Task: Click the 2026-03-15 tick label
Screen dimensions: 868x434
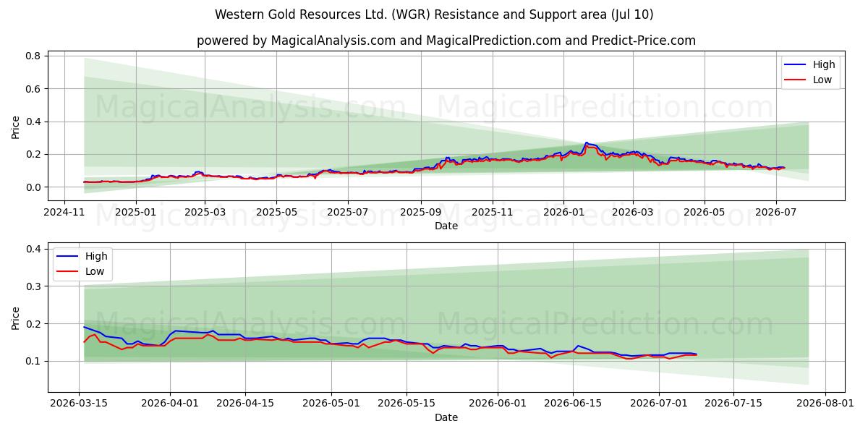Action: click(x=79, y=404)
